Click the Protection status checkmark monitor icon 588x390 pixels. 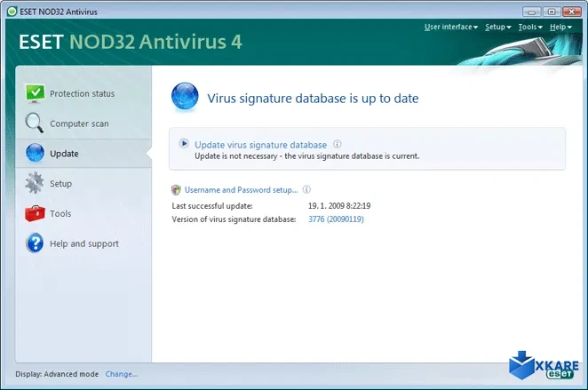pos(35,93)
